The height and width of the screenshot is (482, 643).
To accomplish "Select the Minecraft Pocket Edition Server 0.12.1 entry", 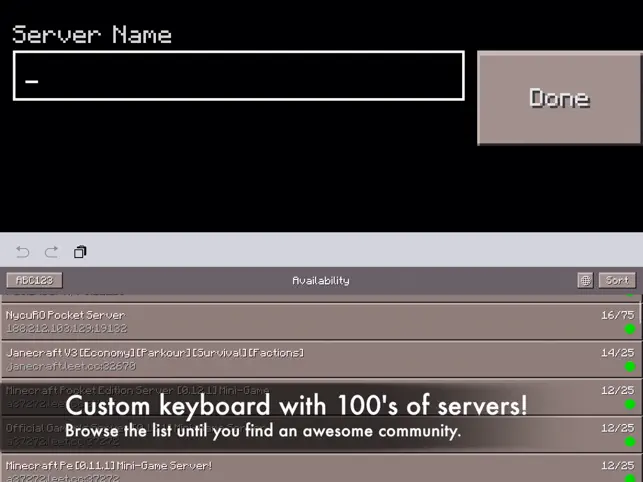I will click(321, 397).
